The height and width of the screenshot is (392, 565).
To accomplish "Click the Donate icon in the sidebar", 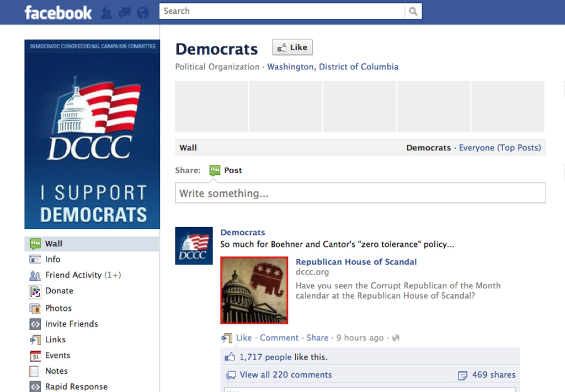I will click(x=34, y=291).
